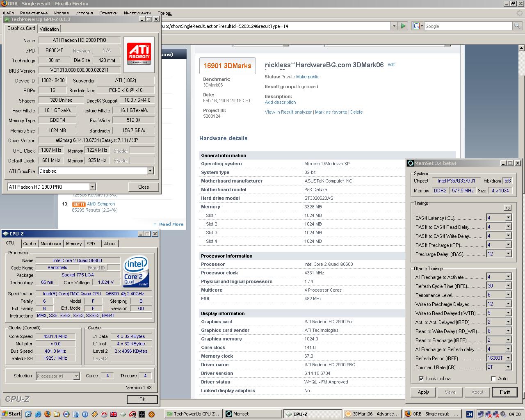Launch Internet Explorer from Quick Launch
The width and height of the screenshot is (525, 420).
point(37,414)
